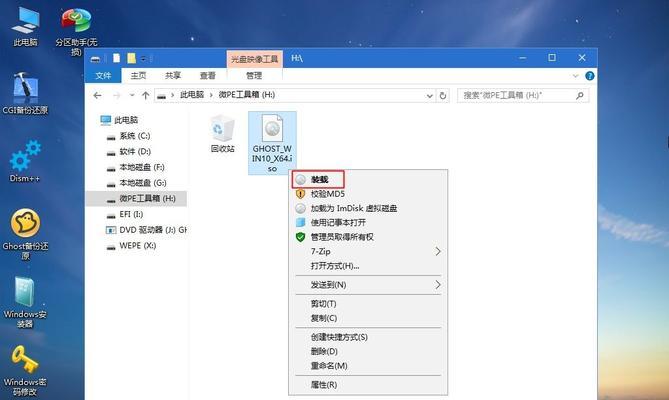Viewport: 669px width, 400px height.
Task: Choose 校验MD5 in context menu
Action: pyautogui.click(x=368, y=194)
